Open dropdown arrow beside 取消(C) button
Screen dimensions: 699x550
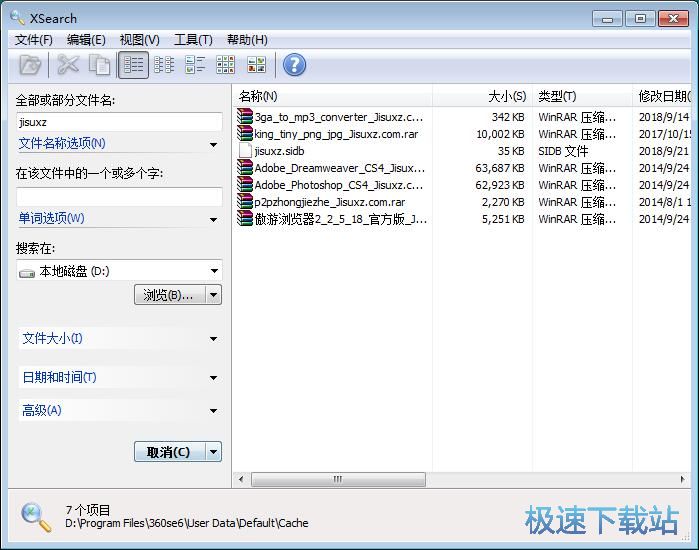click(214, 452)
